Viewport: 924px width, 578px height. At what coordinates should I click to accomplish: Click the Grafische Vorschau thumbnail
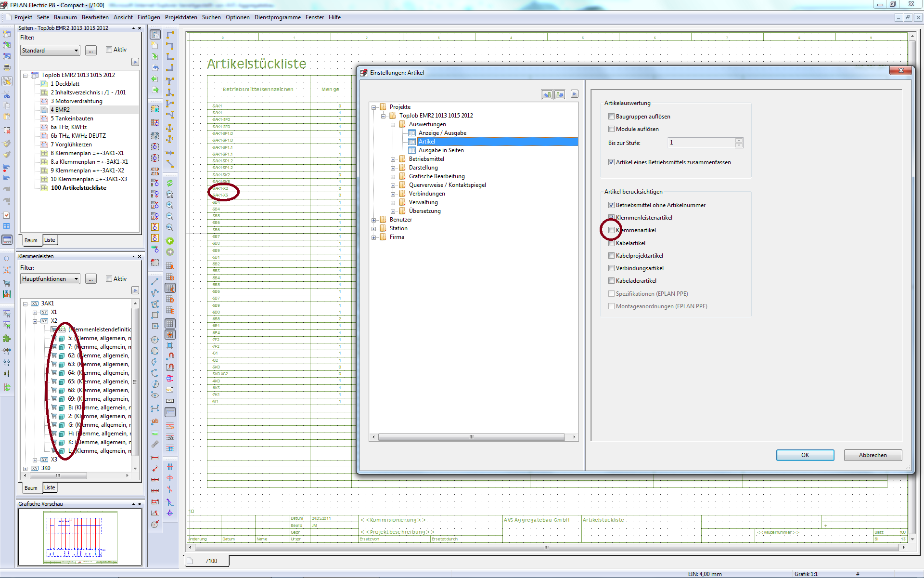pyautogui.click(x=80, y=537)
